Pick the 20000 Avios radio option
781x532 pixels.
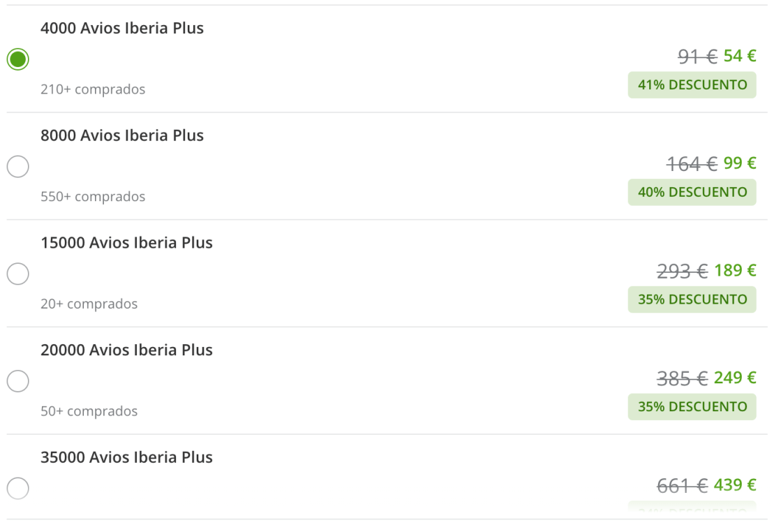point(17,381)
